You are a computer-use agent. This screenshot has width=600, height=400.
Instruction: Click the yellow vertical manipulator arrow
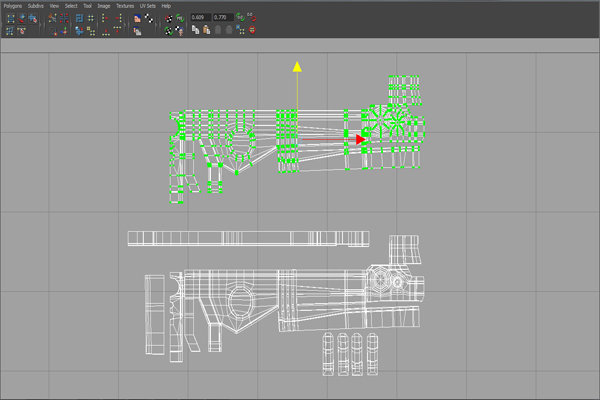(297, 67)
